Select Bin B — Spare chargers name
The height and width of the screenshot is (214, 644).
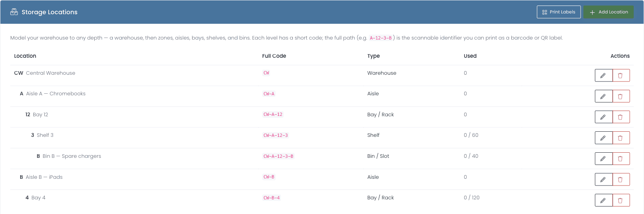coord(72,156)
